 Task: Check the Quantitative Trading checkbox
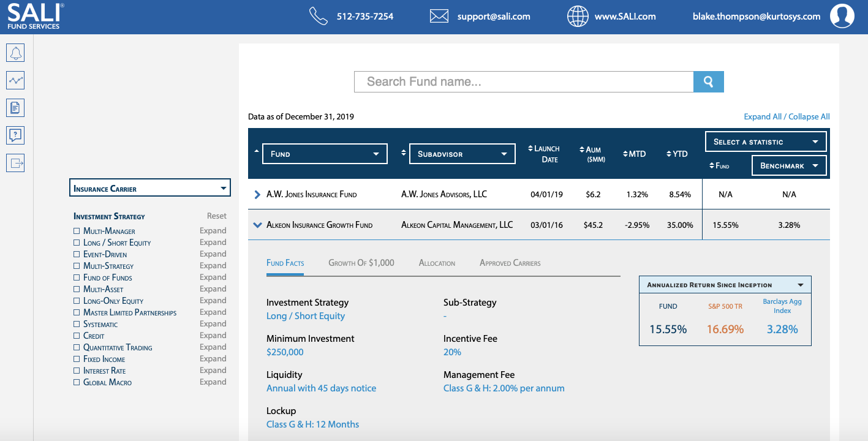click(x=77, y=347)
